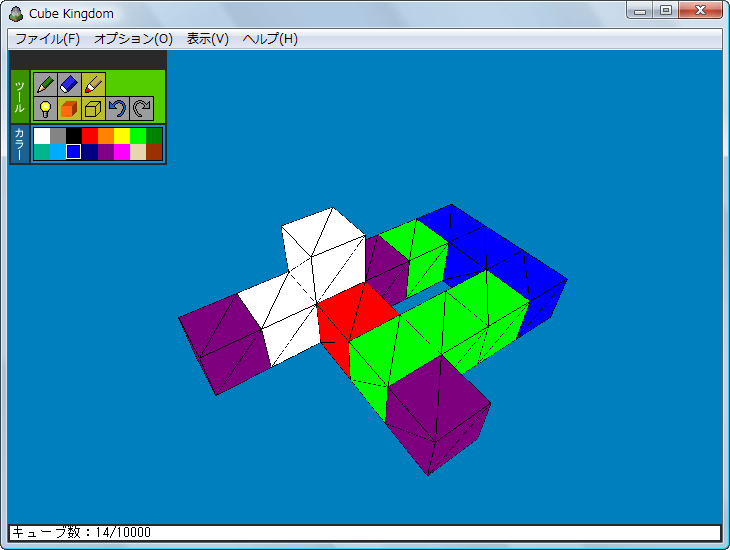Pick the teal color swatch
The width and height of the screenshot is (730, 550).
[42, 152]
